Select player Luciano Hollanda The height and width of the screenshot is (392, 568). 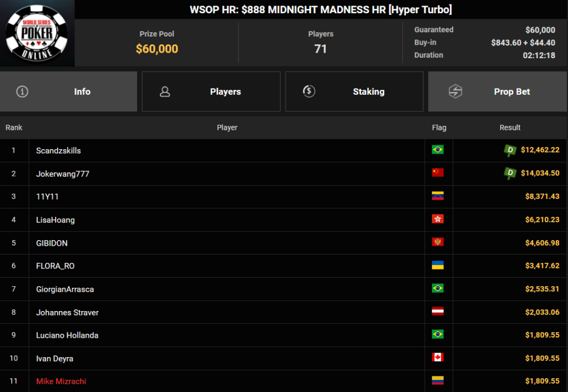(67, 335)
